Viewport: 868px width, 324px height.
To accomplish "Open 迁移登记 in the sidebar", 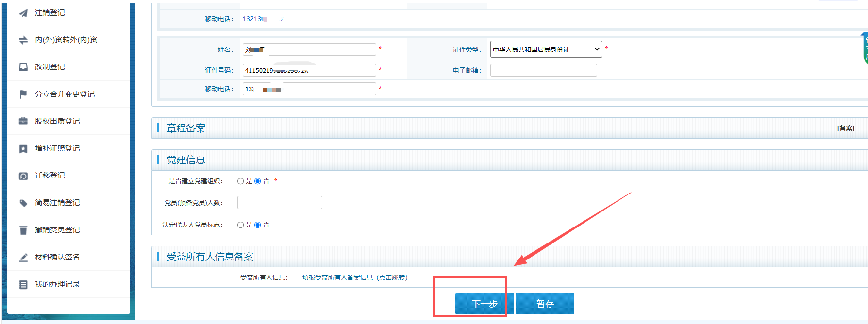I will tap(50, 176).
